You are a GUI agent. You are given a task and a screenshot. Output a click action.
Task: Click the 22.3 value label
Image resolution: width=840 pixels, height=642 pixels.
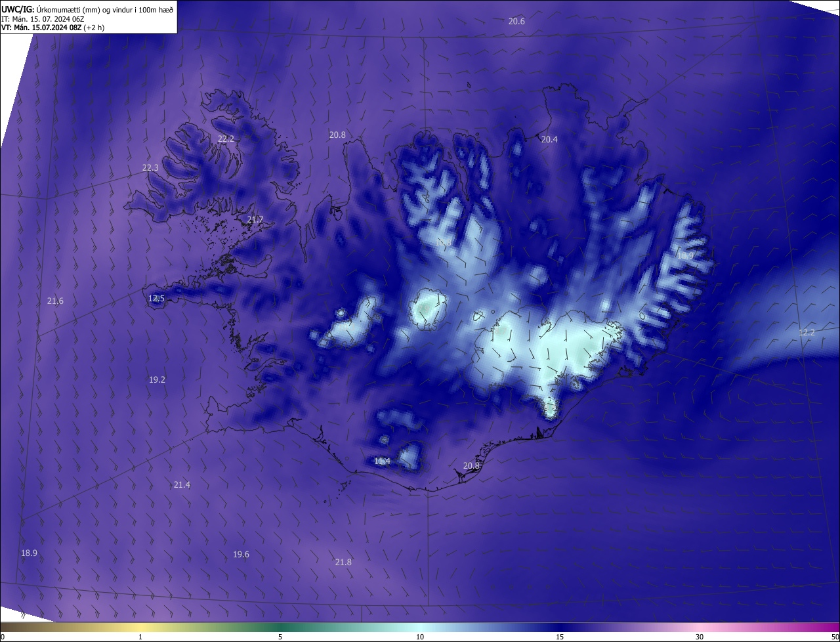[x=150, y=168]
